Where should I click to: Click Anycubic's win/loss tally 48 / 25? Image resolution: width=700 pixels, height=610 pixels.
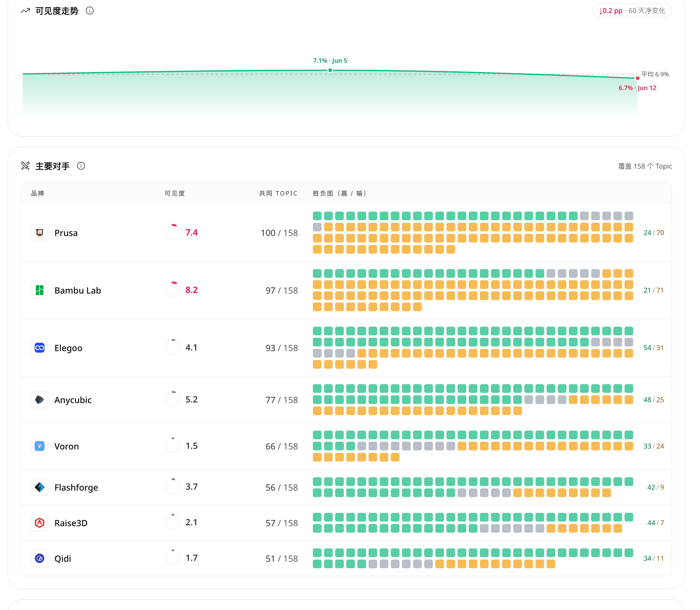(654, 400)
